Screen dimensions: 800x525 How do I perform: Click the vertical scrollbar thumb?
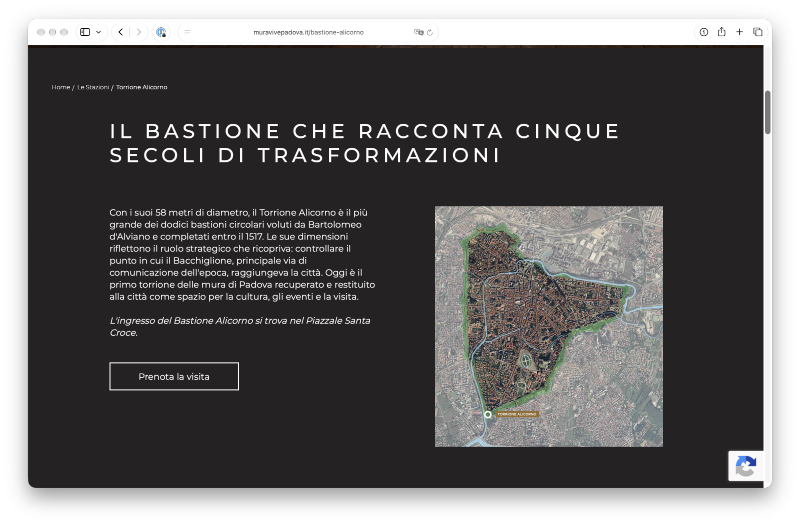[767, 112]
